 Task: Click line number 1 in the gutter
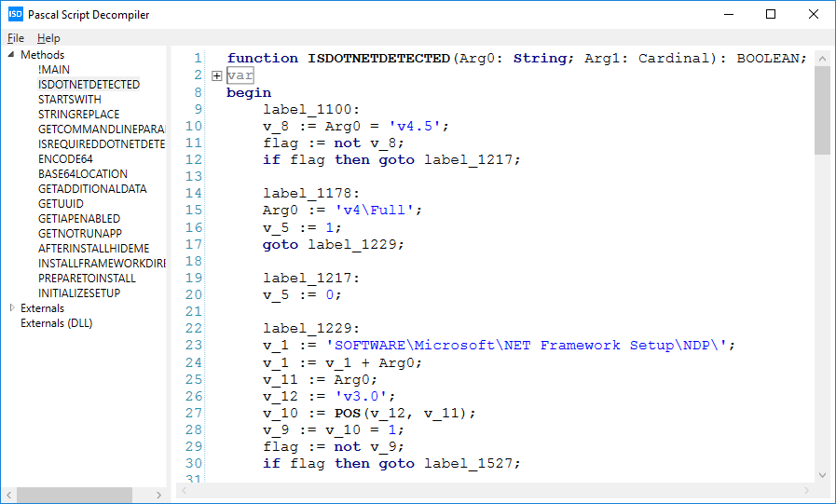[x=199, y=58]
